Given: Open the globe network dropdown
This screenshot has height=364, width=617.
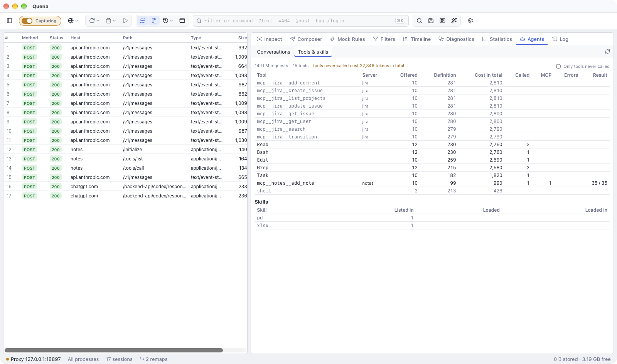Looking at the screenshot, I should tap(73, 21).
